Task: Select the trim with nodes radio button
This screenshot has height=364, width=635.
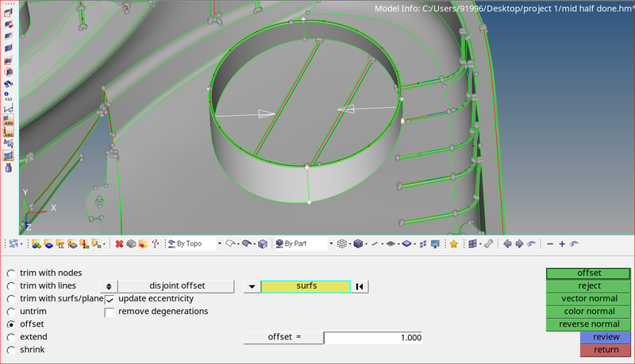Action: 11,274
